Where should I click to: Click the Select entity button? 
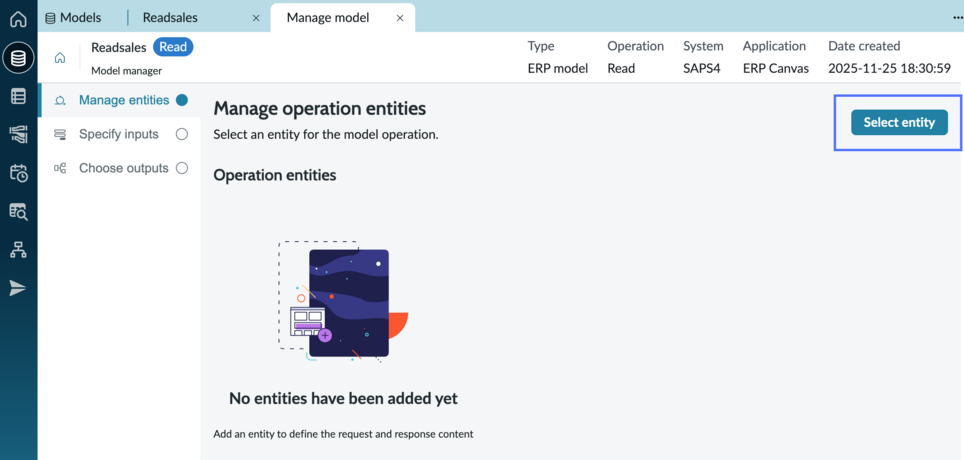[899, 122]
